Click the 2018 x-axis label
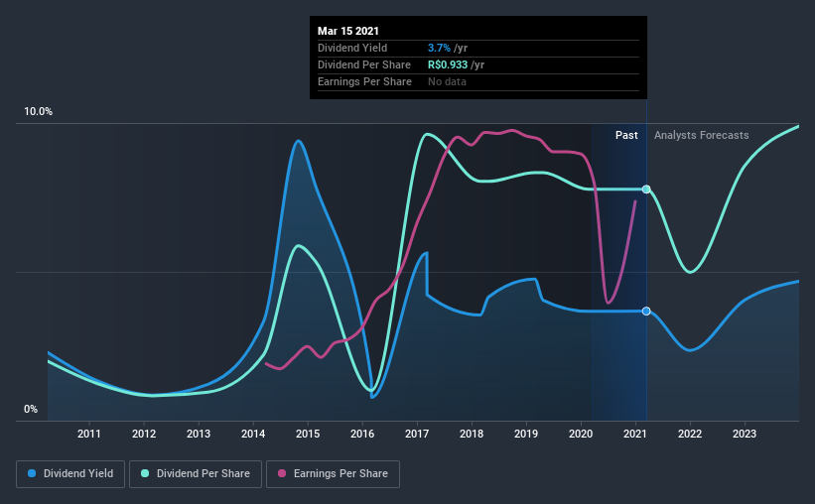 (x=472, y=434)
